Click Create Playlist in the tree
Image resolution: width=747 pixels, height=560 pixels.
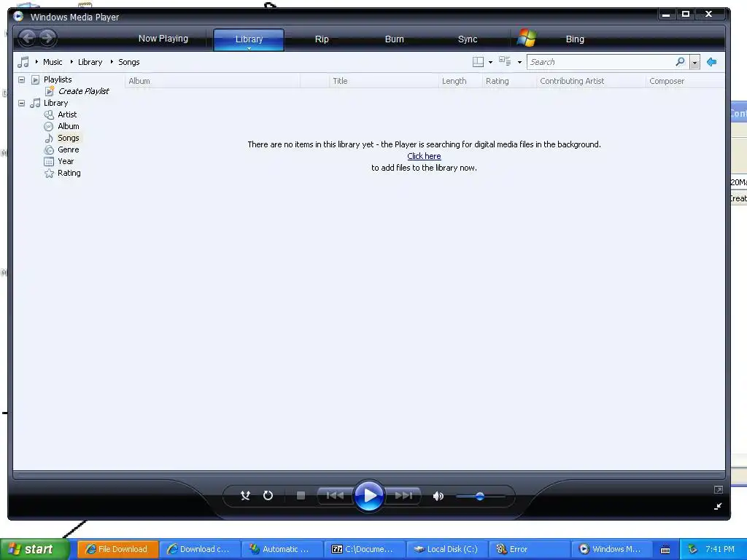(x=83, y=91)
